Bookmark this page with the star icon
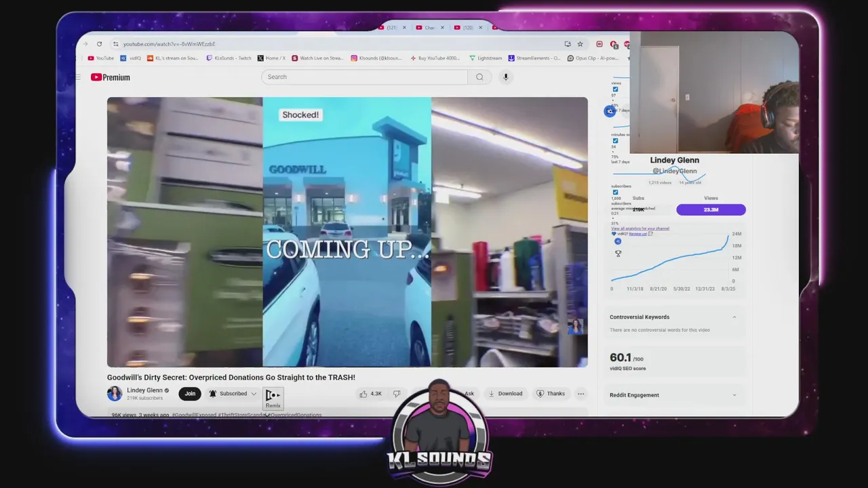Image resolution: width=868 pixels, height=488 pixels. pyautogui.click(x=580, y=44)
